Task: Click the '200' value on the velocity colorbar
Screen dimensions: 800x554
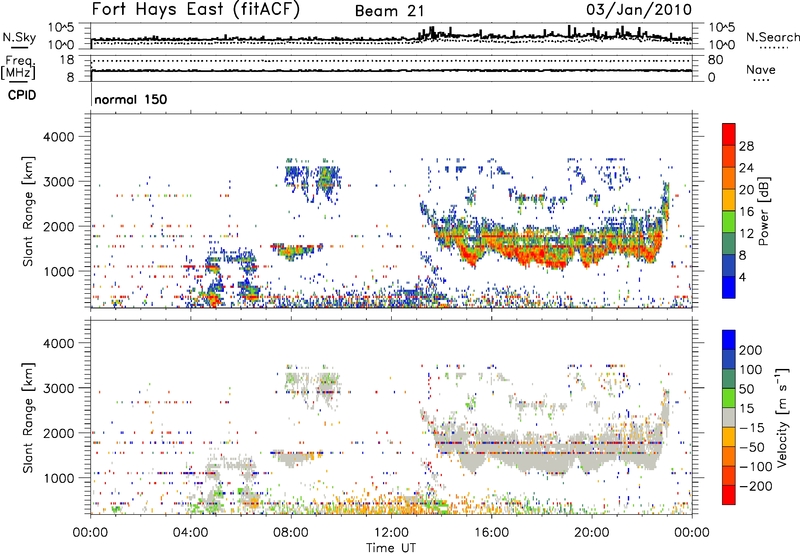Action: coord(751,350)
